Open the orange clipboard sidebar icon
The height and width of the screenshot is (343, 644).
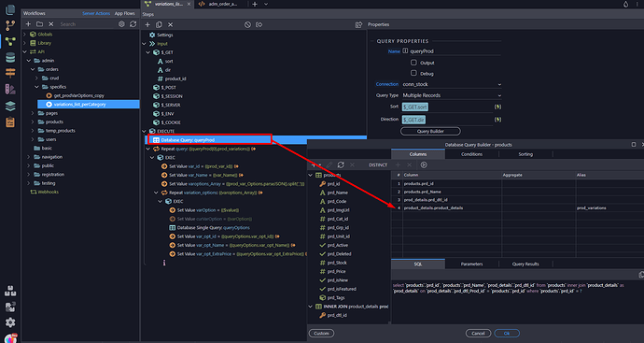point(10,122)
